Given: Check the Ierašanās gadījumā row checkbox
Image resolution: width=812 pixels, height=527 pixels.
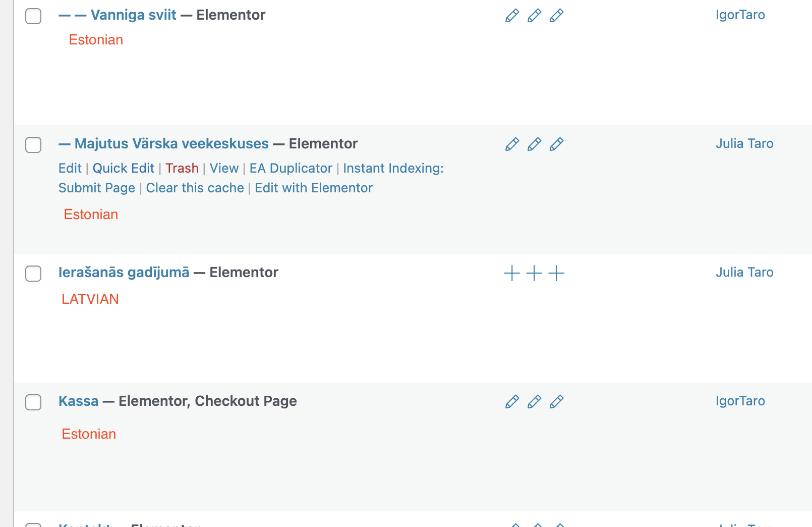Looking at the screenshot, I should tap(33, 274).
